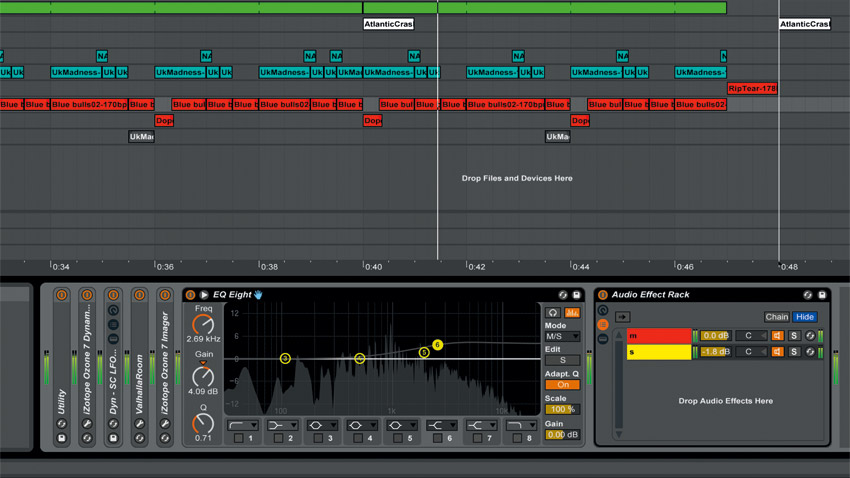Open filter type dropdown for band 6

point(441,425)
